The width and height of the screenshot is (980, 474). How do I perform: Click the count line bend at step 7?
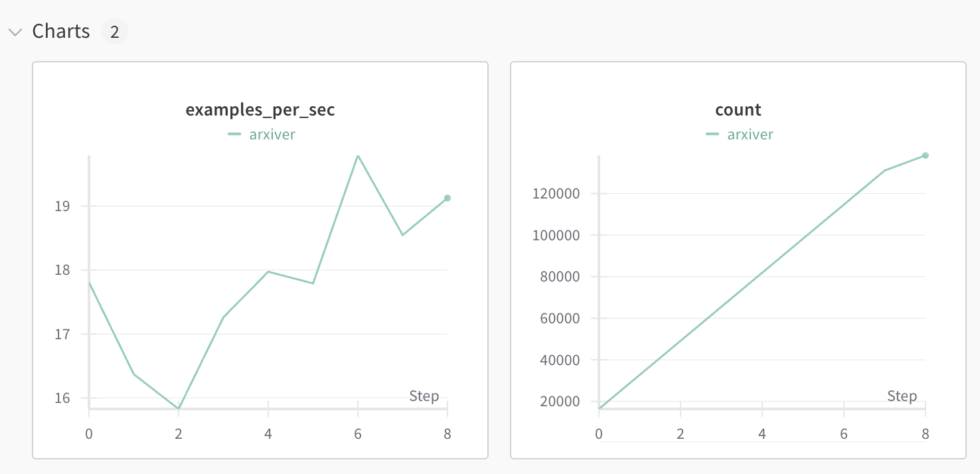884,171
